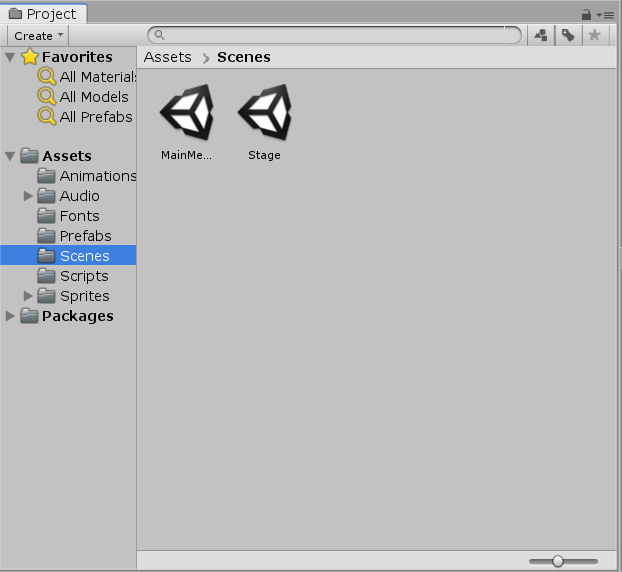Select the Prefabs folder in tree
The width and height of the screenshot is (622, 572).
point(68,236)
